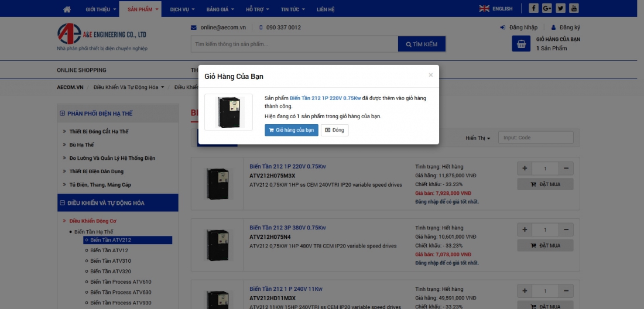Viewport: 644px width, 309px height.
Task: Open Biến Tần 212 1P 220V 0.75Kw listing title
Action: click(288, 166)
